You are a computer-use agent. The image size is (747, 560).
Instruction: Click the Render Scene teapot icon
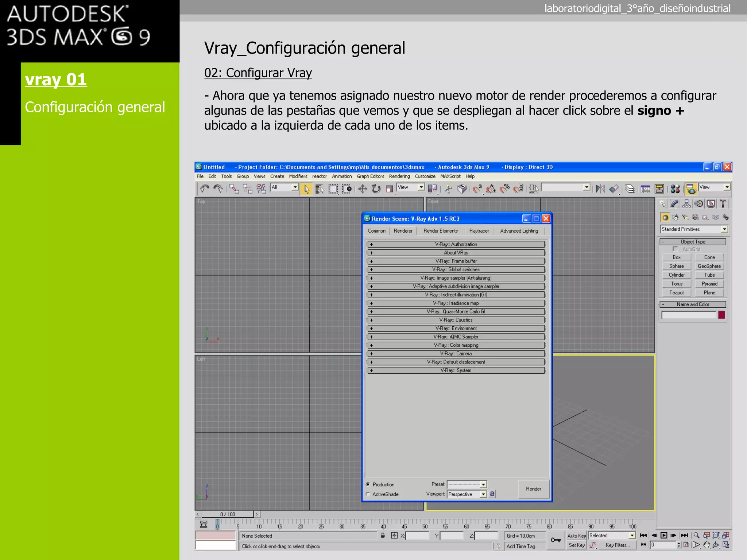tap(691, 188)
